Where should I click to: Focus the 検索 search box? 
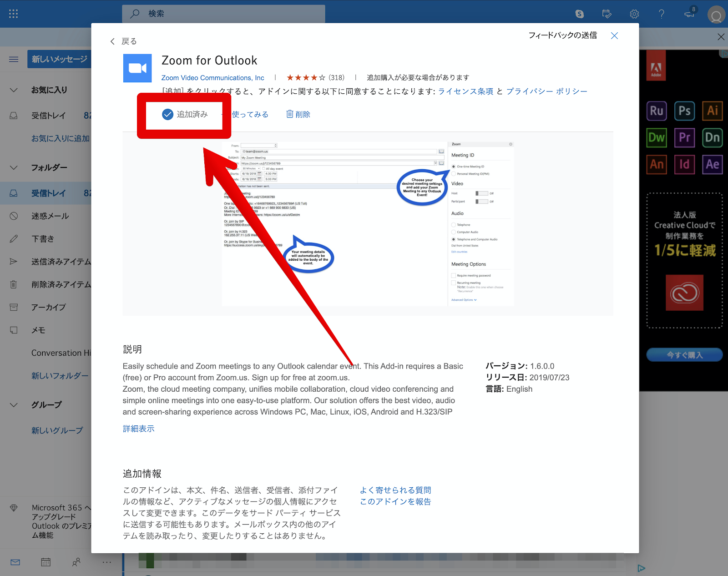(223, 14)
